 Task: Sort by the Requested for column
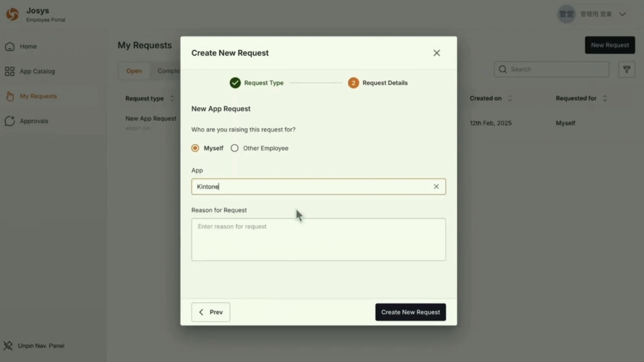click(605, 99)
